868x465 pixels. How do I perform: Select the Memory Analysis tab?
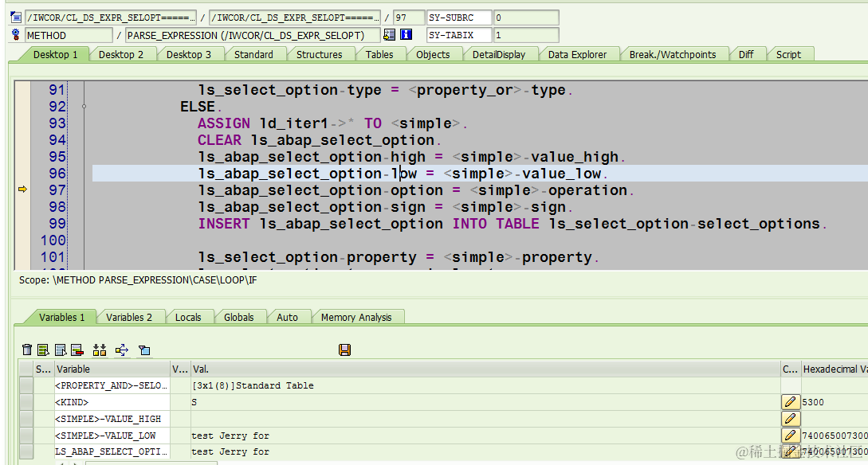[x=356, y=318]
